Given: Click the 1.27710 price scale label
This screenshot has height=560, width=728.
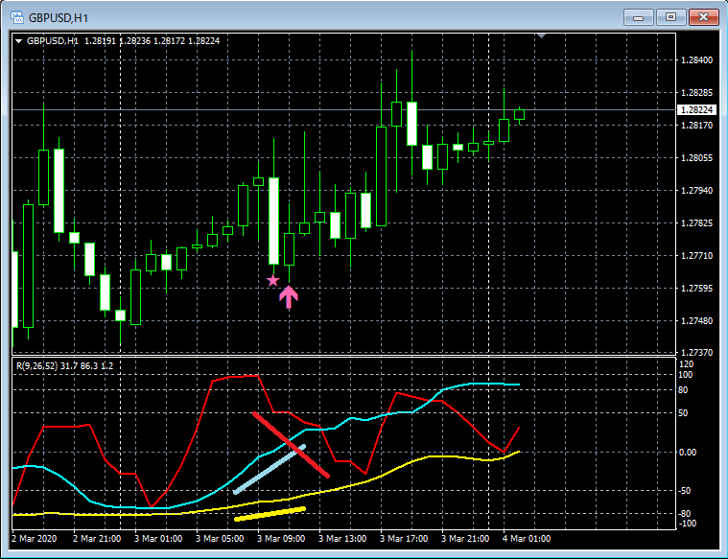Looking at the screenshot, I should click(x=696, y=255).
